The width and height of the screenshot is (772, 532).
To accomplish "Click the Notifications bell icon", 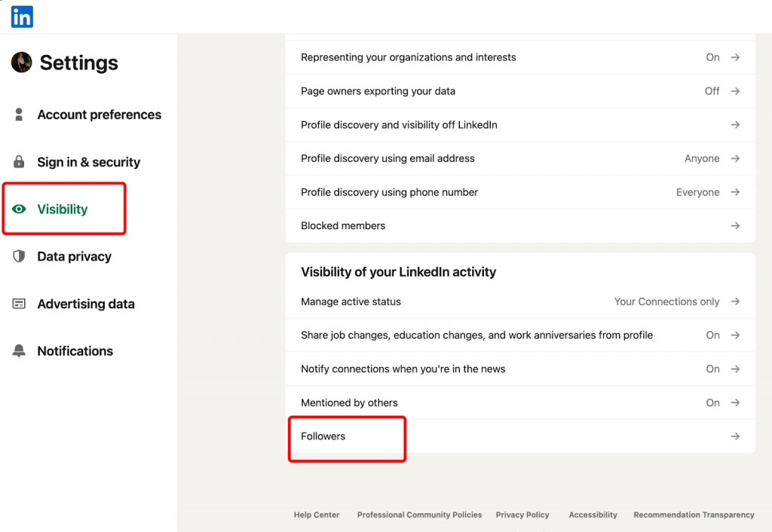I will coord(20,351).
